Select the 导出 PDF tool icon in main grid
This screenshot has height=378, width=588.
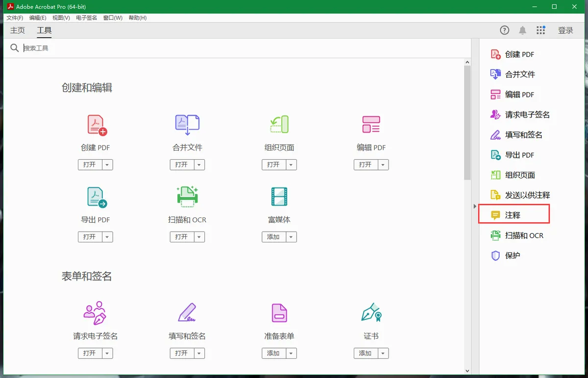[x=97, y=197]
